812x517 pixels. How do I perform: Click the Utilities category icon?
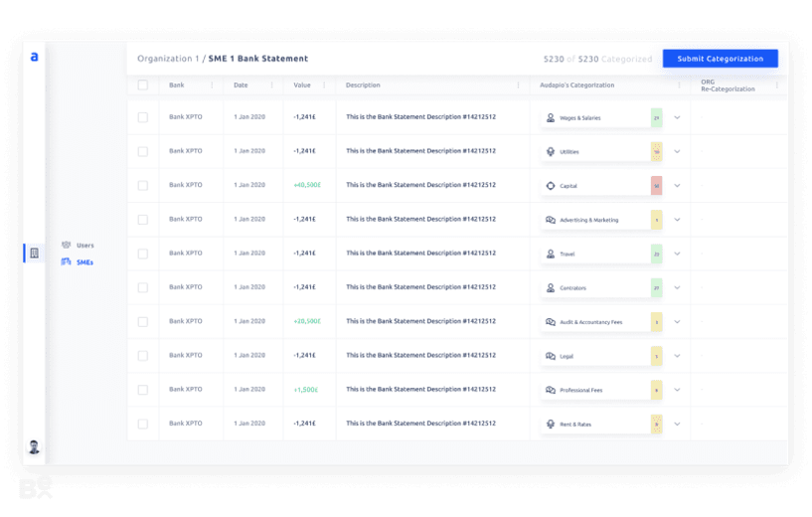tap(551, 152)
